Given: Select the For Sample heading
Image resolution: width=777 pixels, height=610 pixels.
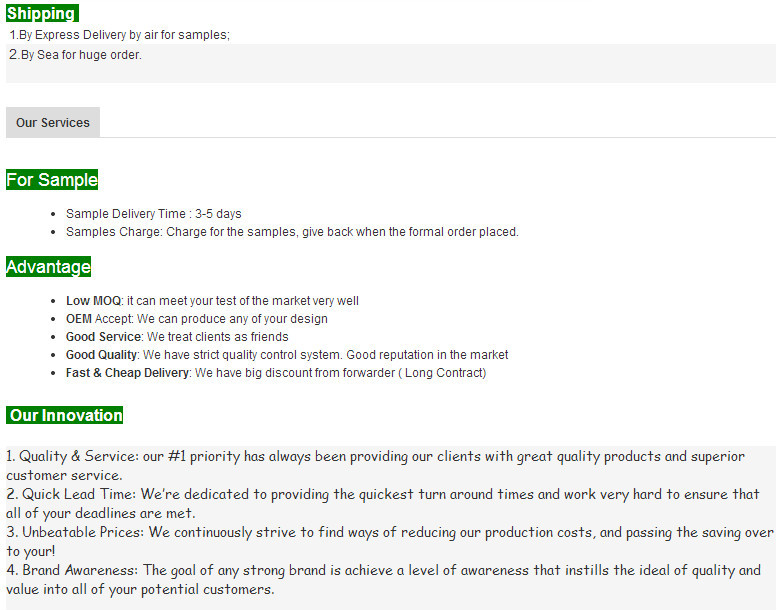Looking at the screenshot, I should tap(52, 179).
